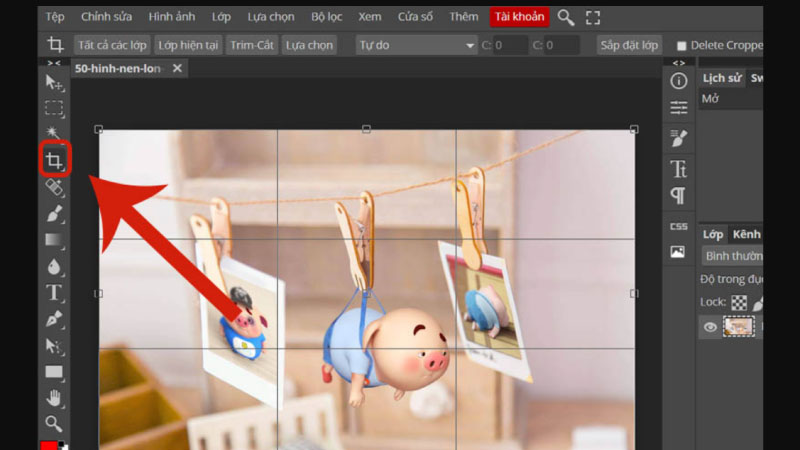Switch to the Kênh panel tab

(x=746, y=234)
